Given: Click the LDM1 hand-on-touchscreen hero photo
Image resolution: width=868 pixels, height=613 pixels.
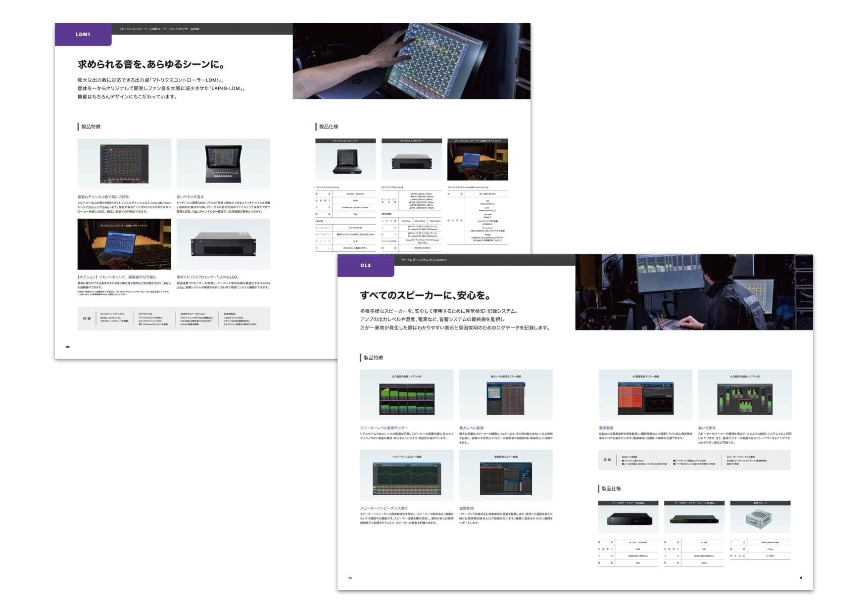Looking at the screenshot, I should (411, 61).
